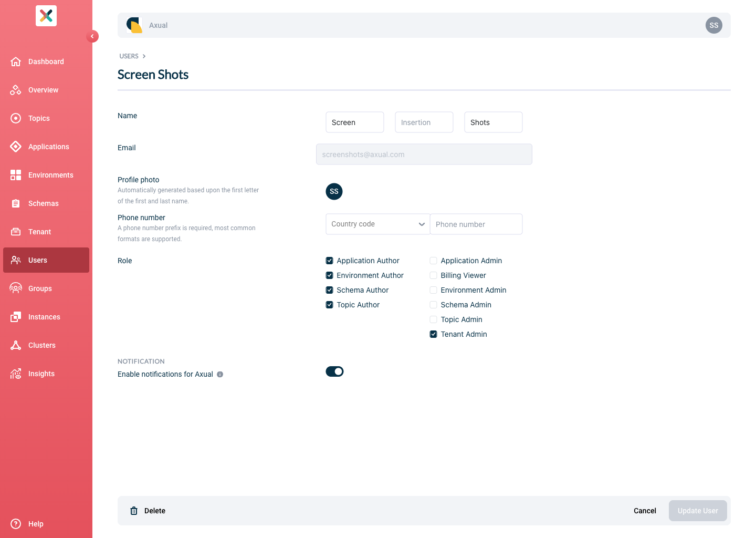Uncheck Tenant Admin role
756x538 pixels.
[x=434, y=334]
